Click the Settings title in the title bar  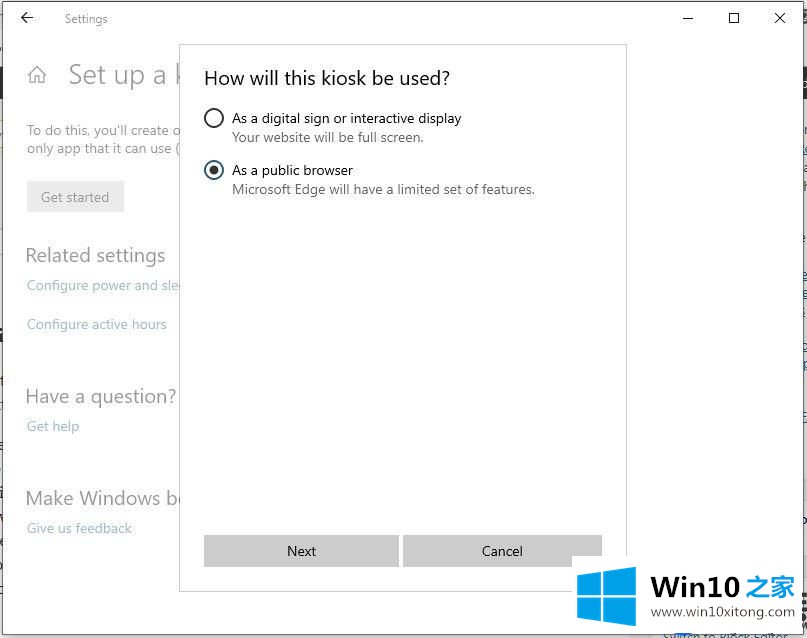(x=86, y=19)
